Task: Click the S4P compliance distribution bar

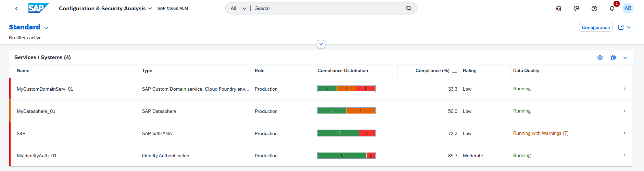Action: 346,133
